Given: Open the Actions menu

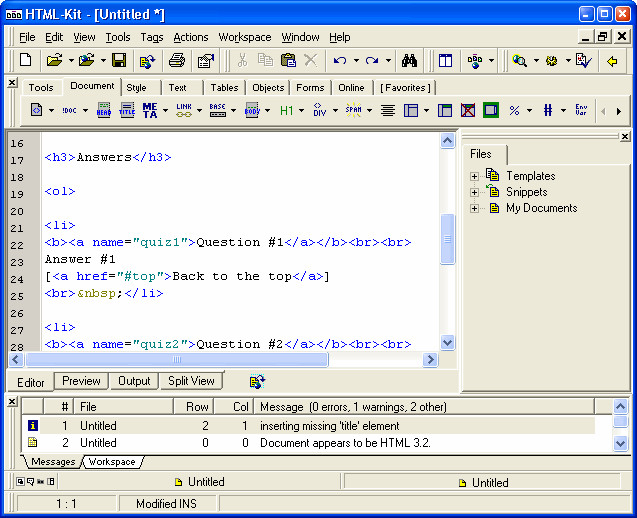Looking at the screenshot, I should (x=191, y=37).
